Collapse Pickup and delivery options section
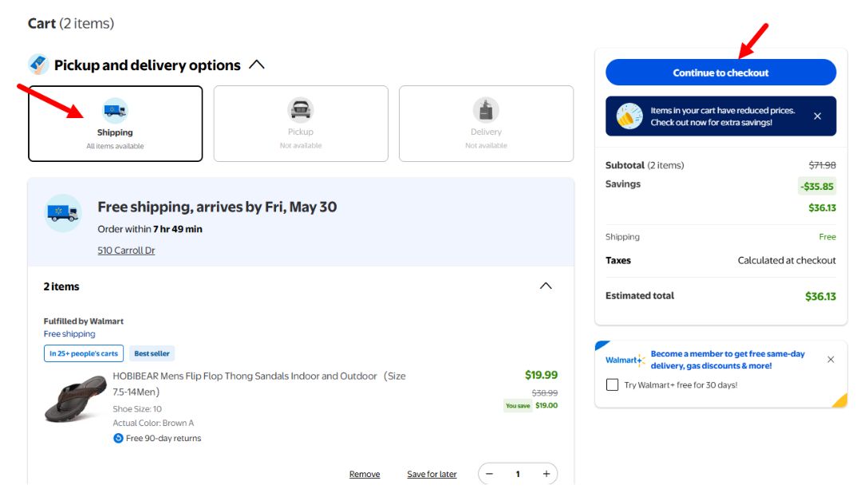Screen dimensions: 868x493 point(257,65)
